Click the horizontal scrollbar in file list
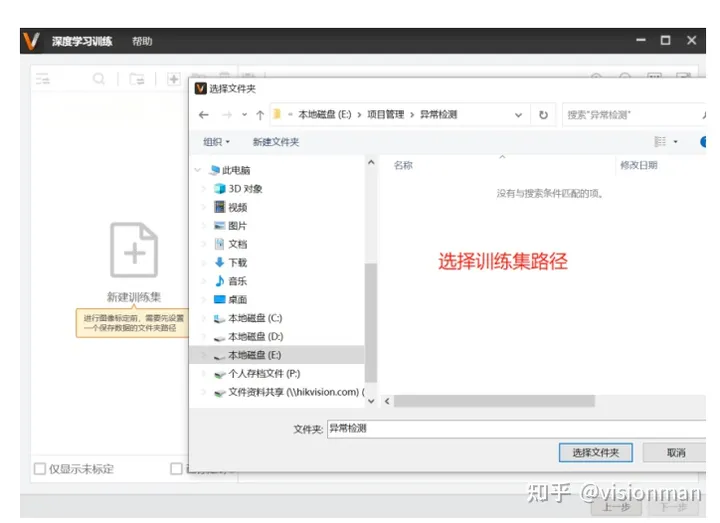Image resolution: width=720 pixels, height=523 pixels. (x=494, y=401)
